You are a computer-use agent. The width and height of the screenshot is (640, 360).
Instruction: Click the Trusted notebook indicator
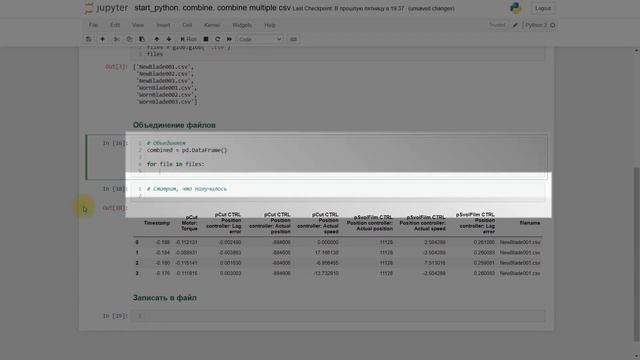[x=497, y=25]
